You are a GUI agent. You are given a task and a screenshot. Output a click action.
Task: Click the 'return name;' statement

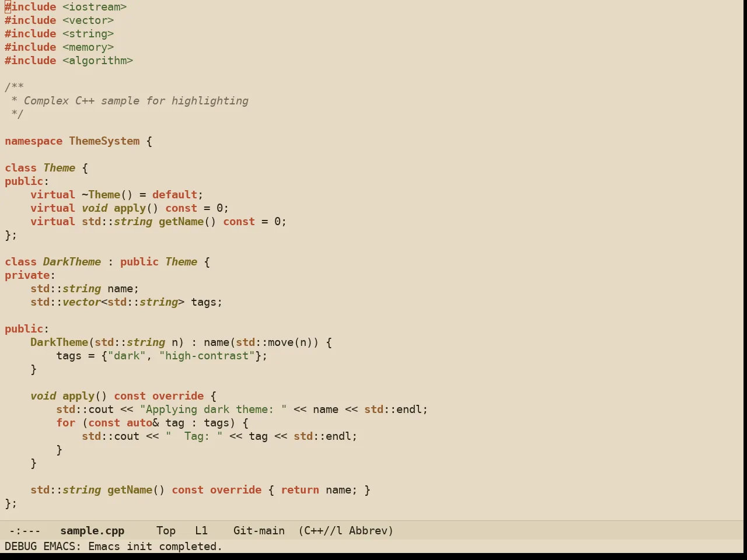(x=319, y=490)
